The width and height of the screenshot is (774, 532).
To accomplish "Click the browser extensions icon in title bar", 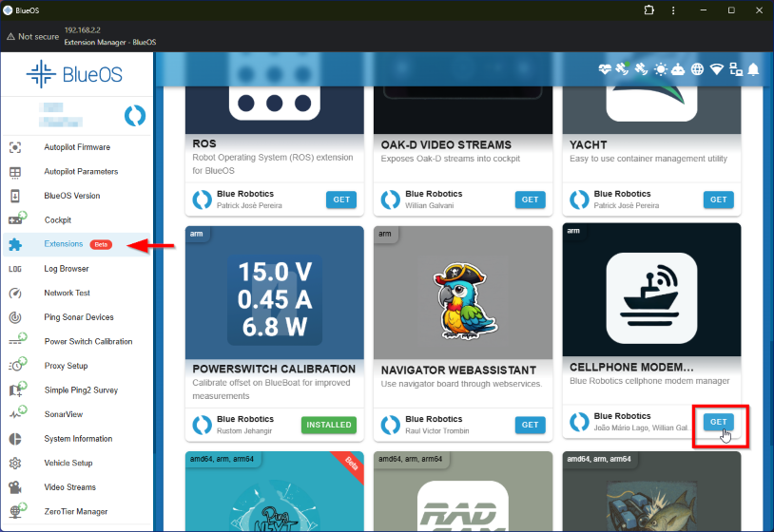I will (649, 10).
